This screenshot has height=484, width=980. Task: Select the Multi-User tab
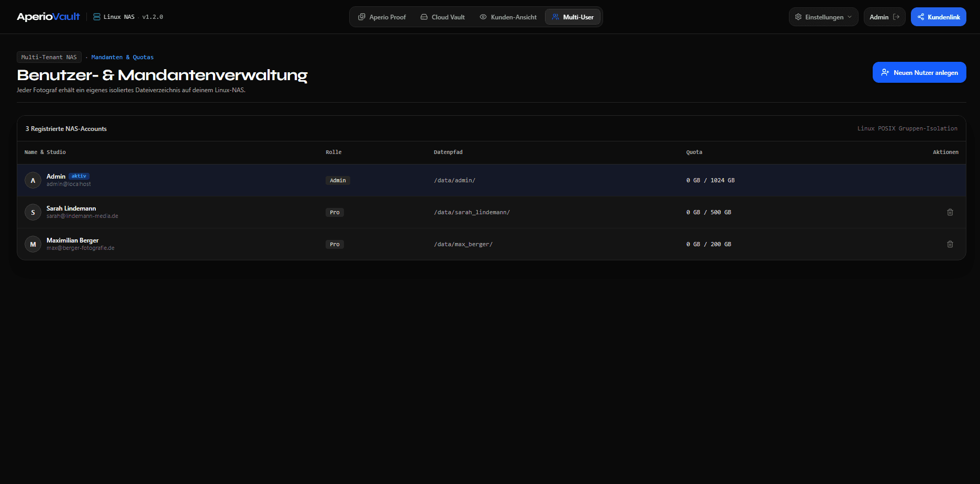(x=573, y=17)
